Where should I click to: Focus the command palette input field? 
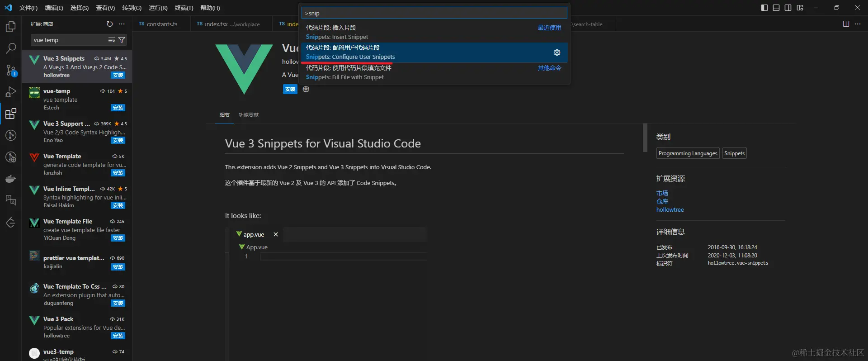tap(434, 13)
